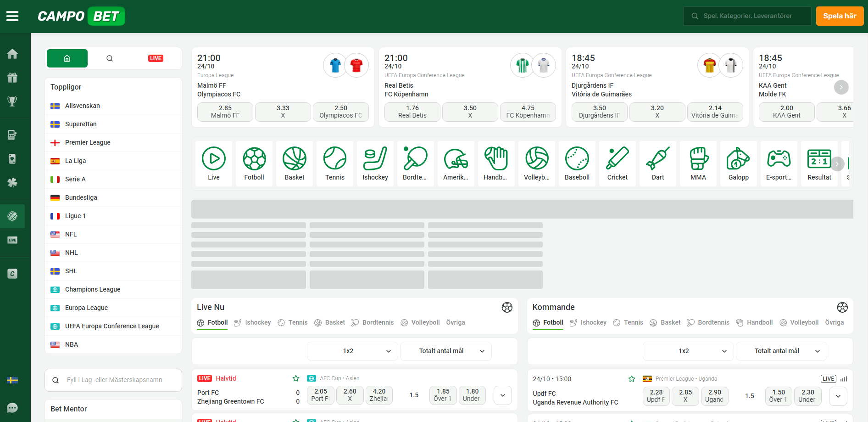Toggle the LIVE filter in sidebar

[x=156, y=58]
